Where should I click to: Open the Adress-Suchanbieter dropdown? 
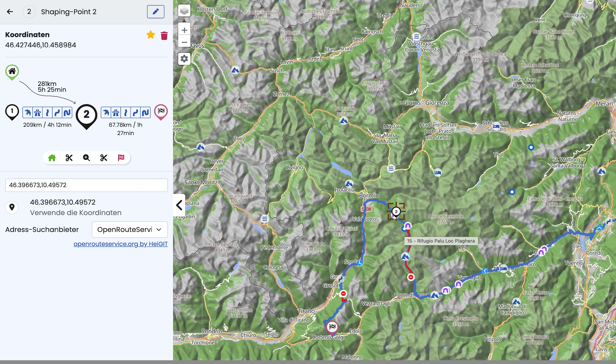point(129,230)
